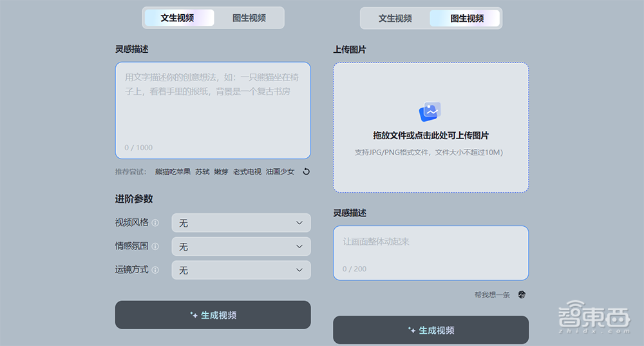Click the blue image upload icon
This screenshot has width=644, height=346.
(430, 112)
